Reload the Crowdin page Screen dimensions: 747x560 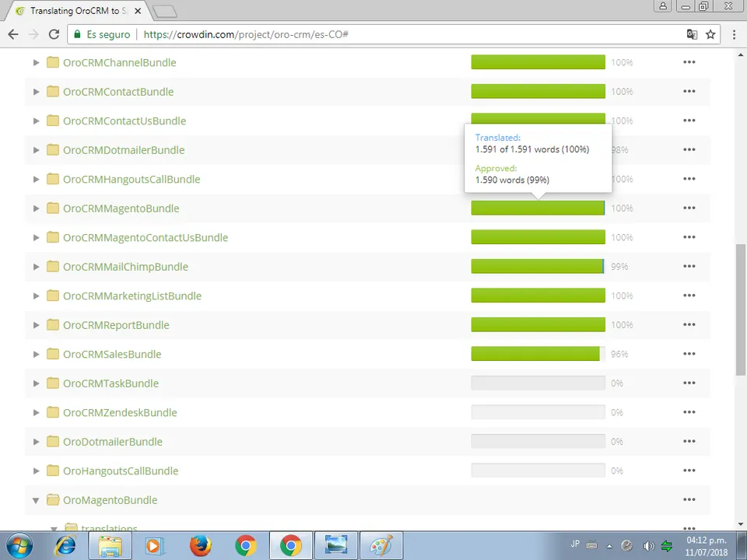tap(54, 34)
